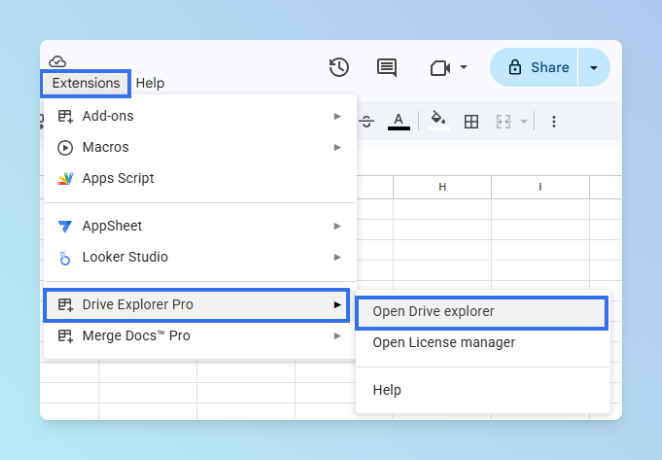
Task: Open the camera meeting dropdown arrow
Action: click(x=463, y=67)
